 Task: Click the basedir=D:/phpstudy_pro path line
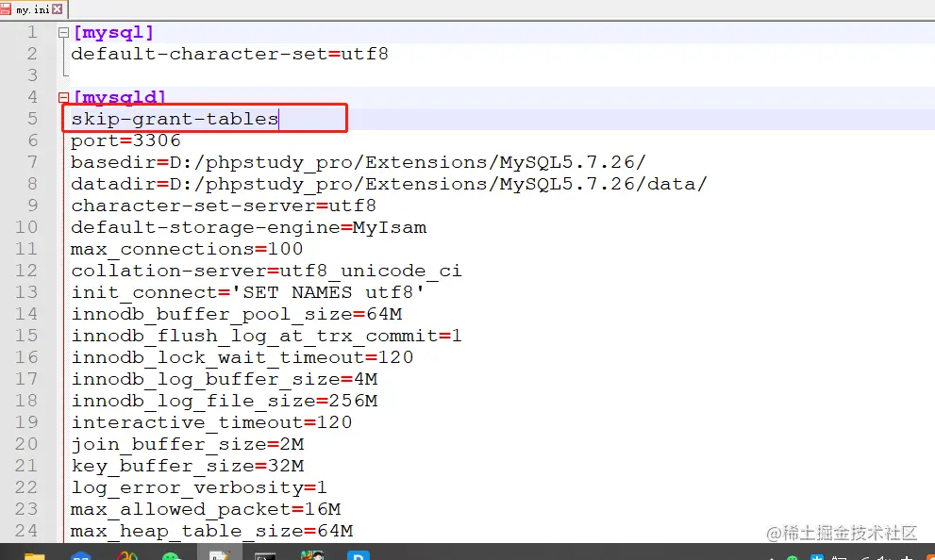pos(358,163)
